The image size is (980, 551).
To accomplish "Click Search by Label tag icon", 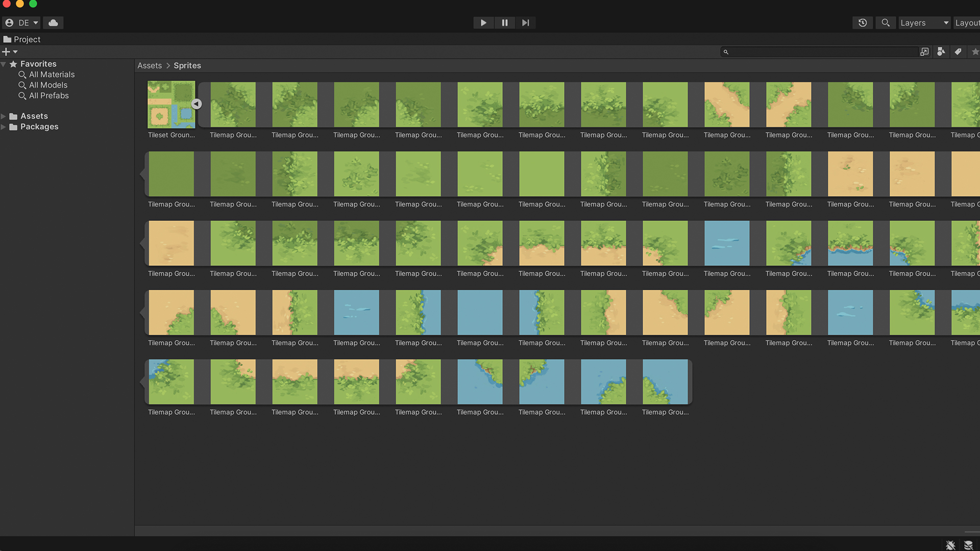I will [x=958, y=52].
